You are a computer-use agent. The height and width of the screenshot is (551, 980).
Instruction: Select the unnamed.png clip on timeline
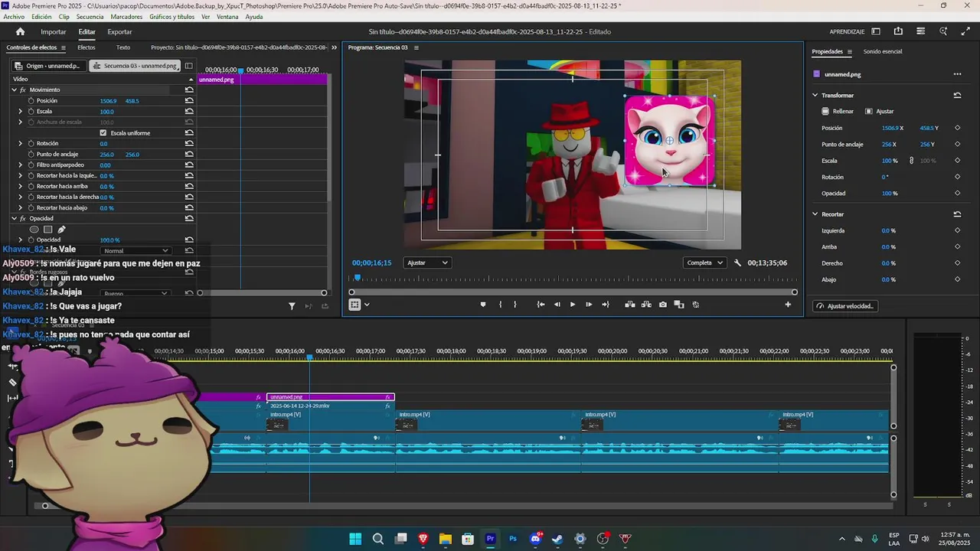tap(330, 397)
